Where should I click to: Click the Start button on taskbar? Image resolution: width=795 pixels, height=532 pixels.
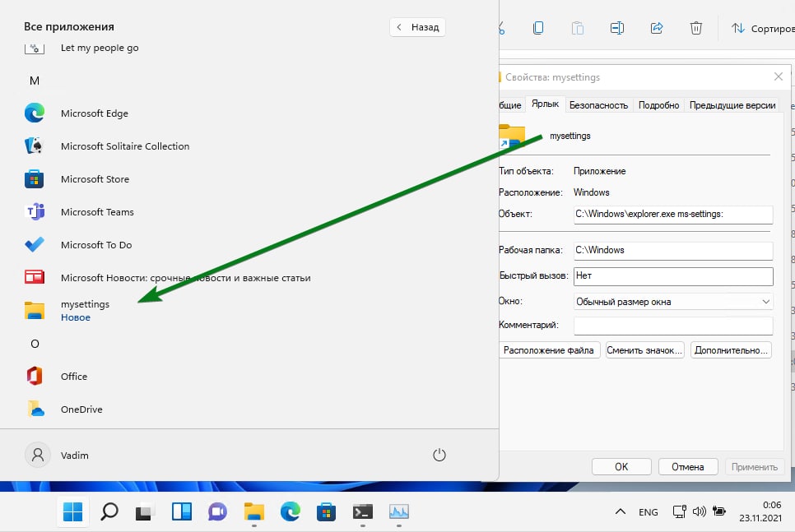73,511
